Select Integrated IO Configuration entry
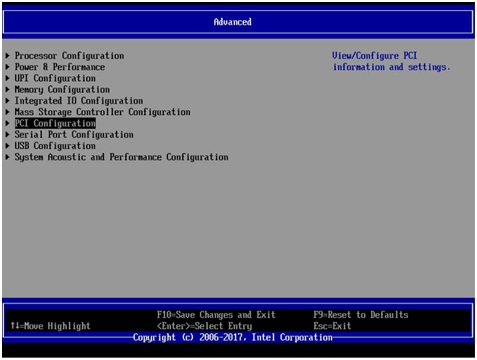The width and height of the screenshot is (477, 360). pos(79,101)
